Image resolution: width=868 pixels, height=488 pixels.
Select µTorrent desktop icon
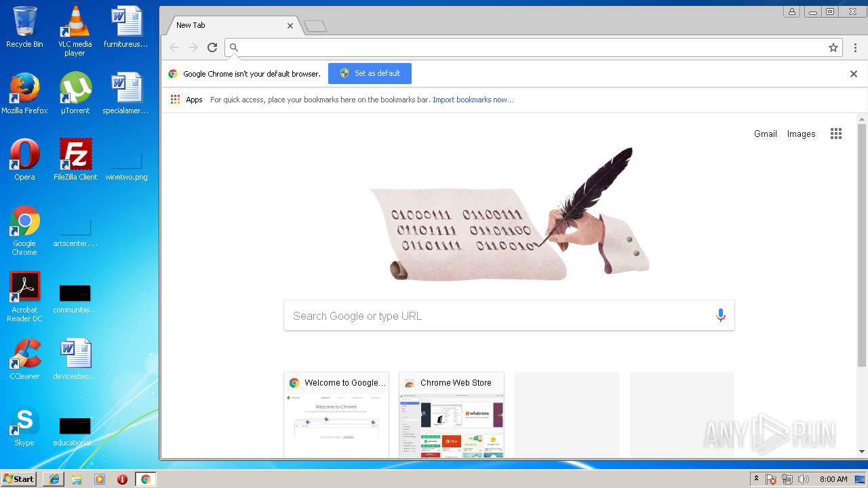click(x=75, y=94)
